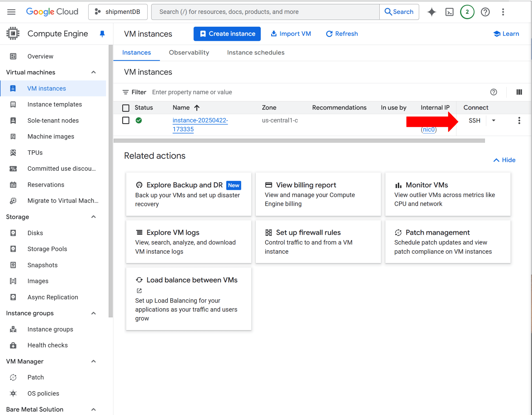Expand the SSH connection options dropdown arrow
The height and width of the screenshot is (415, 532).
click(494, 120)
